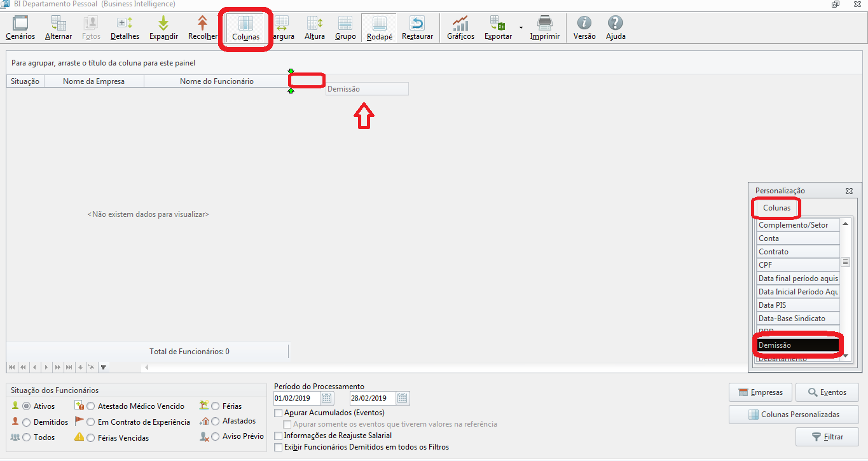
Task: Select the Afastados radio button
Action: [216, 421]
